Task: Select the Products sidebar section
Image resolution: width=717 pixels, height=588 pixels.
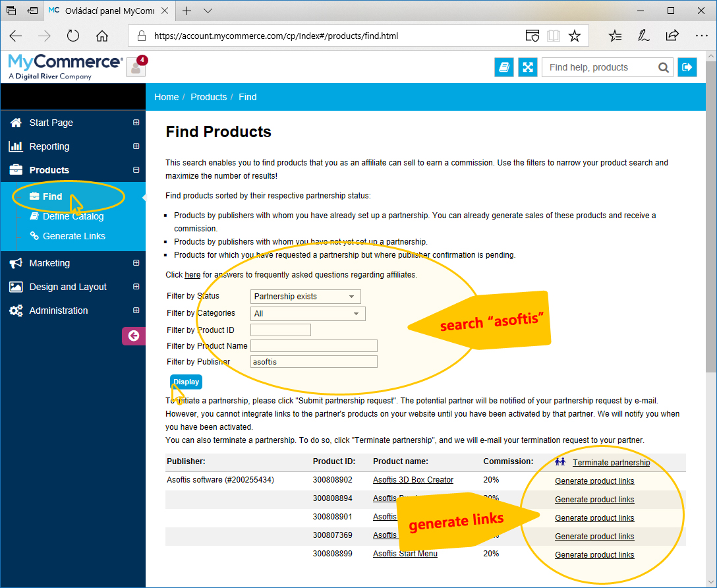Action: [49, 170]
